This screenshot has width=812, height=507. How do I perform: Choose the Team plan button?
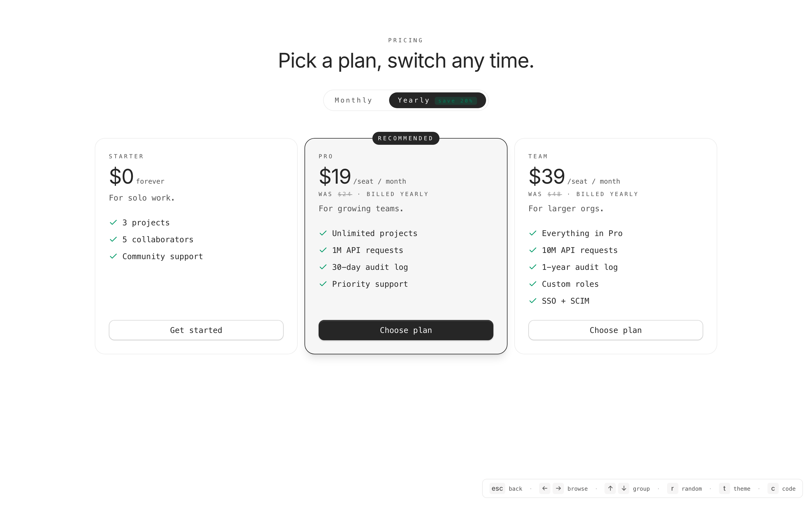[x=615, y=330]
